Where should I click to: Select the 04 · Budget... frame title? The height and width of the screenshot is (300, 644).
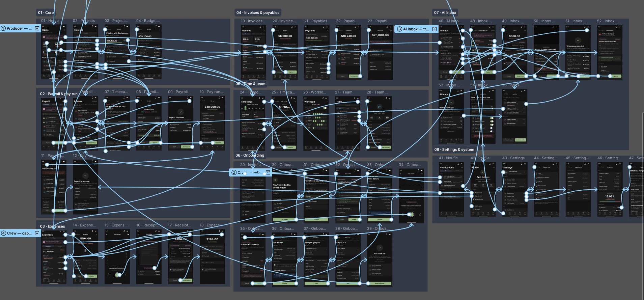click(x=148, y=21)
